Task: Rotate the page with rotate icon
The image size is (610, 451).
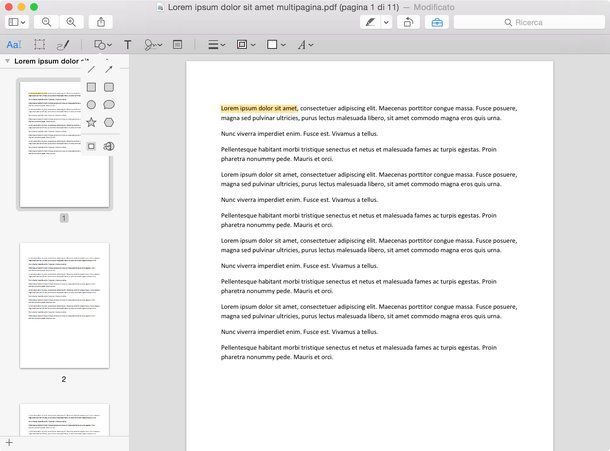Action: pyautogui.click(x=408, y=22)
